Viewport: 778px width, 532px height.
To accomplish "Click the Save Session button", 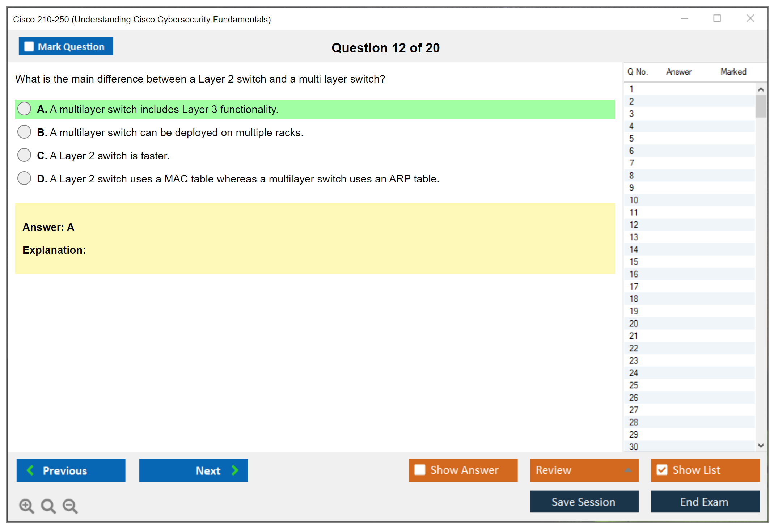I will 584,502.
